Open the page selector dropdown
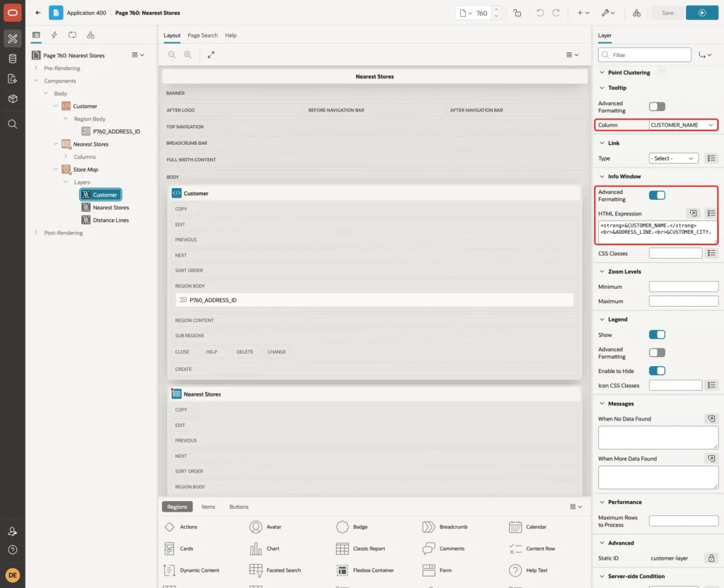 (467, 13)
